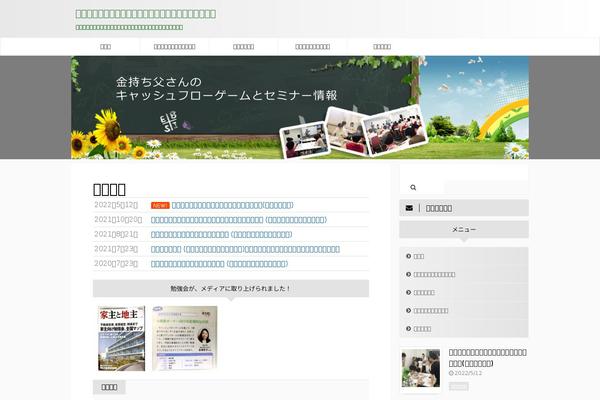Click the search magnifier icon in the sidebar

(x=413, y=187)
